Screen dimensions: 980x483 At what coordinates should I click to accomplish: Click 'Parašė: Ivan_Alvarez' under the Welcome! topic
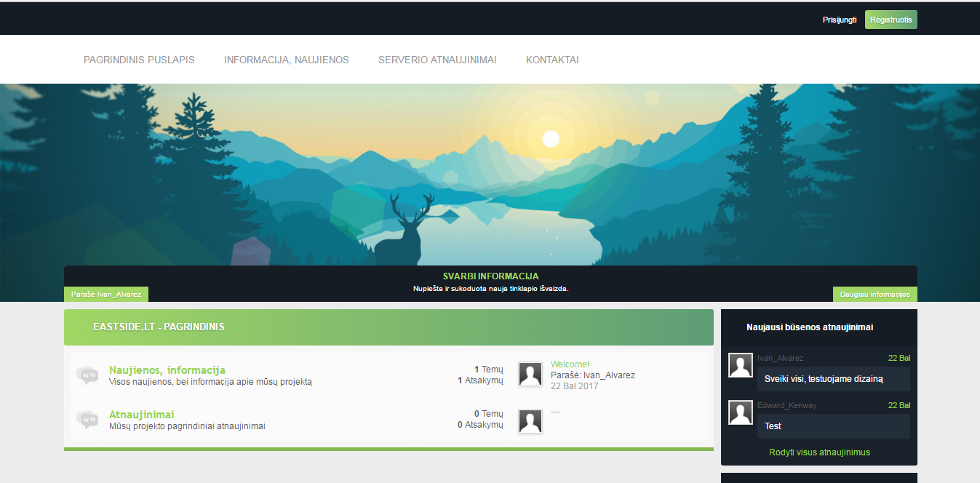click(x=593, y=375)
